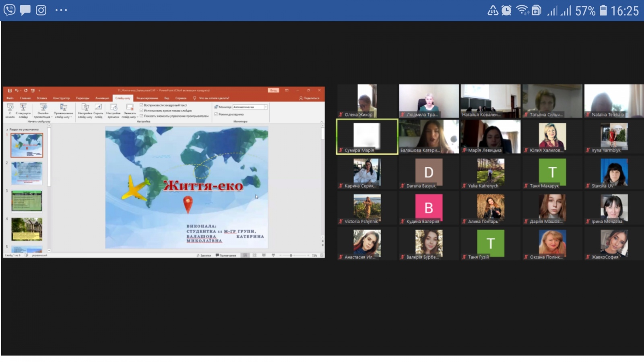Start Slide show icon in status bar
This screenshot has height=362, width=644.
[273, 255]
